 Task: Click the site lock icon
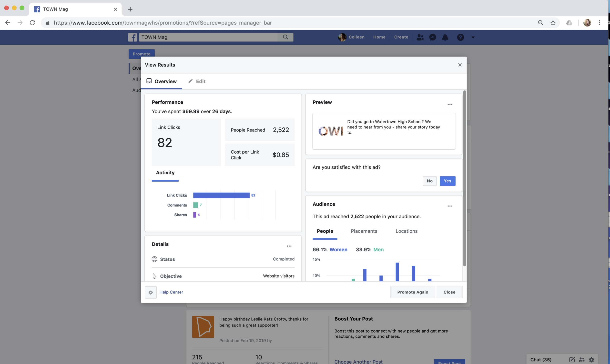pos(48,23)
